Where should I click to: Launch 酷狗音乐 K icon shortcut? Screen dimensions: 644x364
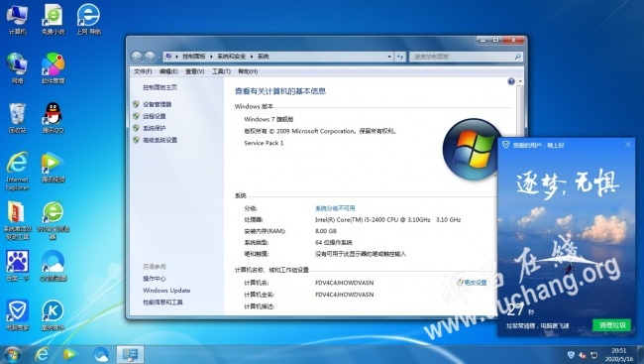click(x=53, y=314)
